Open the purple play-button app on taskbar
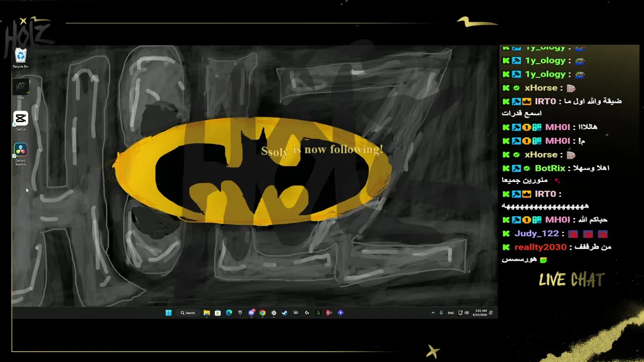 [341, 313]
